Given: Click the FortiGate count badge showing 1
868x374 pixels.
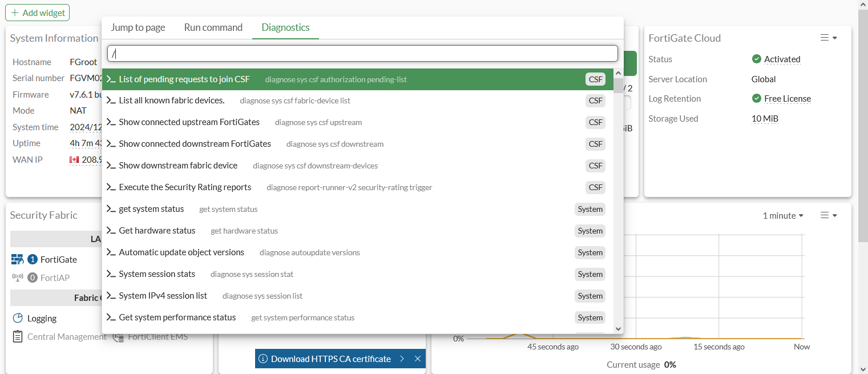Looking at the screenshot, I should [x=33, y=259].
